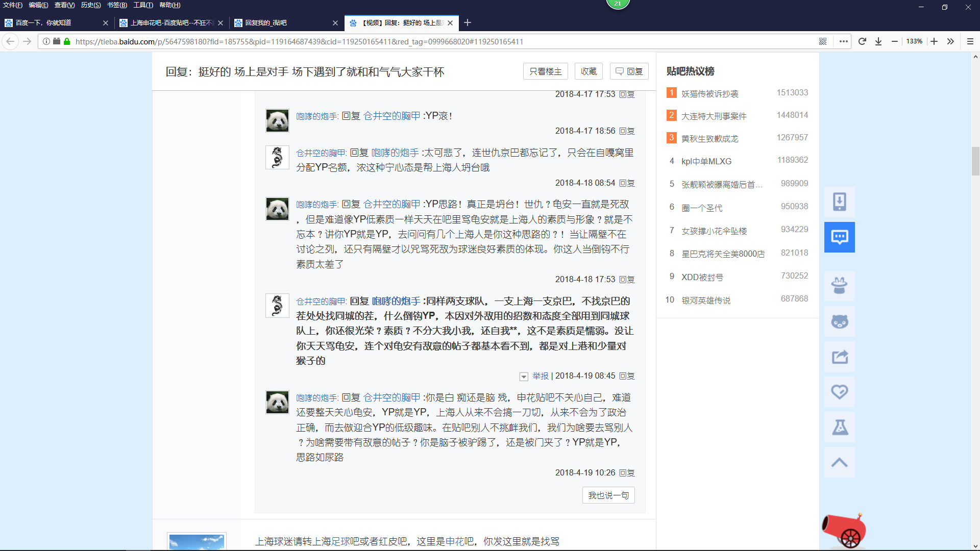Show more toolbar tools chevron
Image resolution: width=980 pixels, height=551 pixels.
(950, 41)
